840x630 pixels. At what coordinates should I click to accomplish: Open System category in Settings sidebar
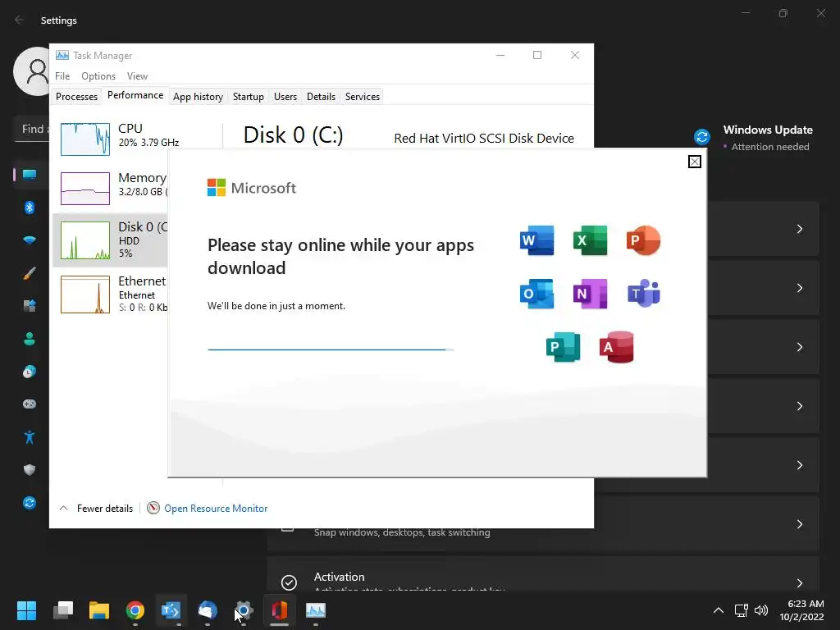pos(30,175)
